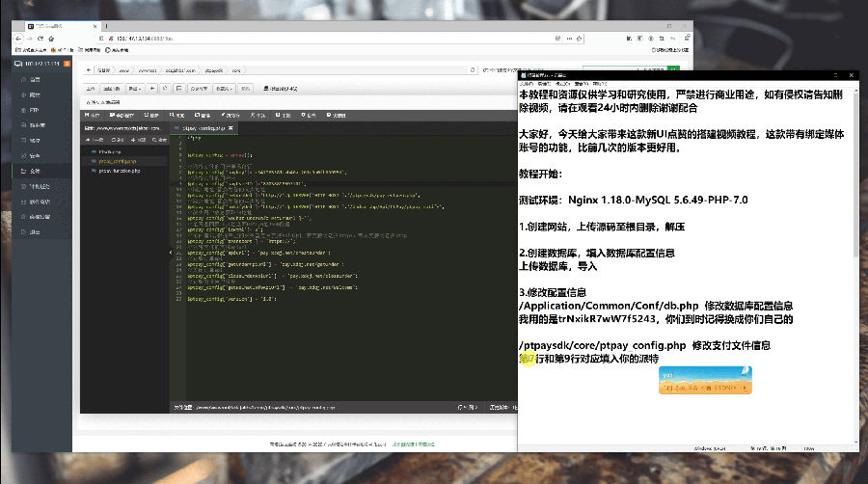Open 面板设置 (Panel settings) in sidebar

pyautogui.click(x=38, y=217)
